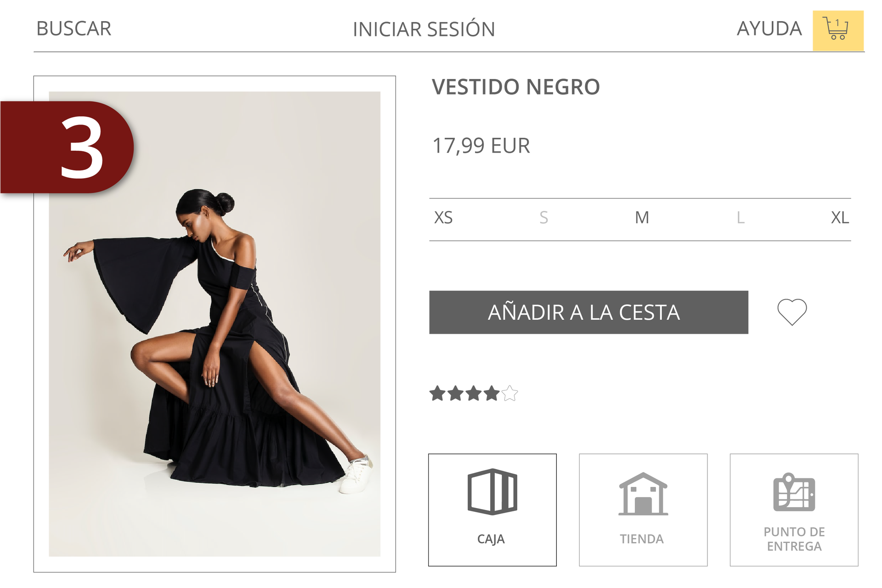Screen dimensions: 882x588
Task: Select the TIENDA store icon
Action: [643, 494]
